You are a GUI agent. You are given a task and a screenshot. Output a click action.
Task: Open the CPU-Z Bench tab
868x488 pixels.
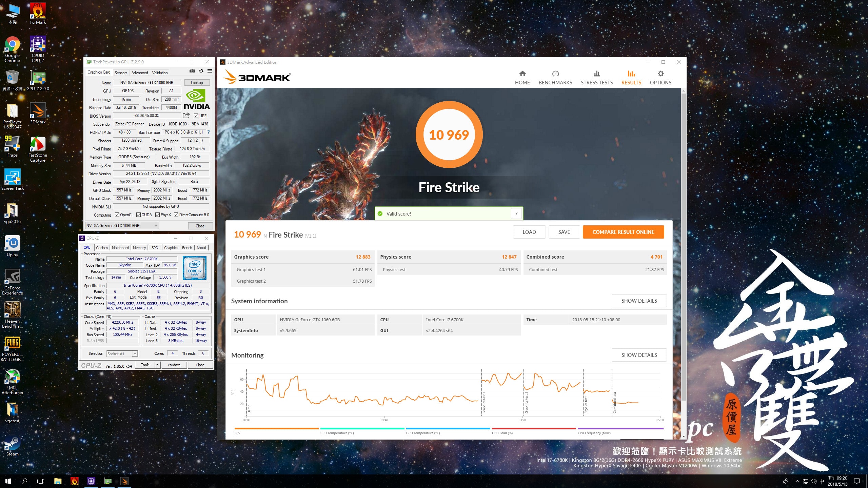(187, 248)
